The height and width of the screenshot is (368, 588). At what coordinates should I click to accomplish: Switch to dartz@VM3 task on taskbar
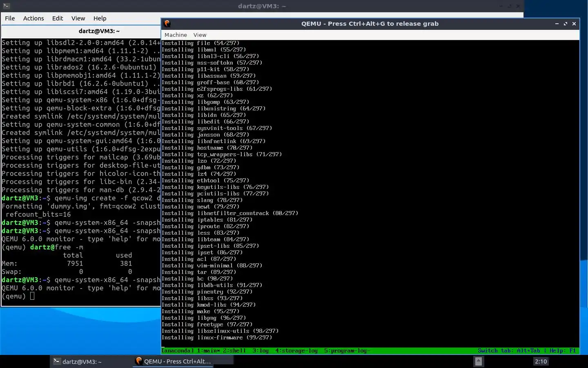(x=91, y=361)
